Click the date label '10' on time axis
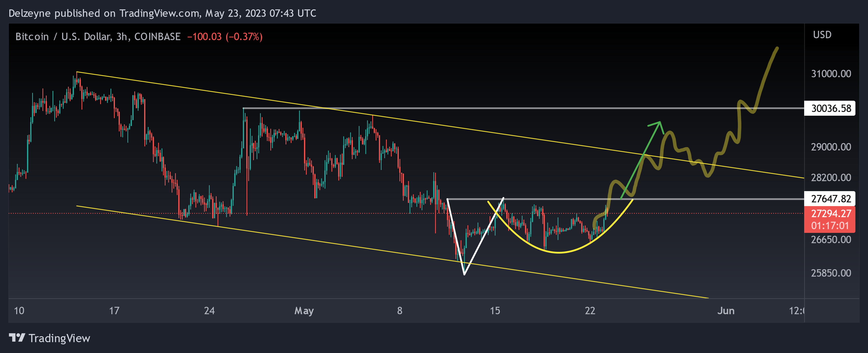 click(x=19, y=311)
